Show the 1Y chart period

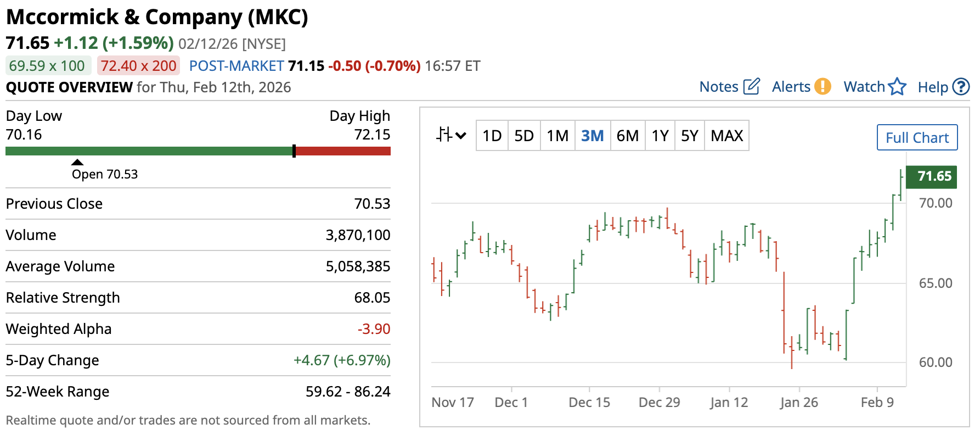click(660, 136)
